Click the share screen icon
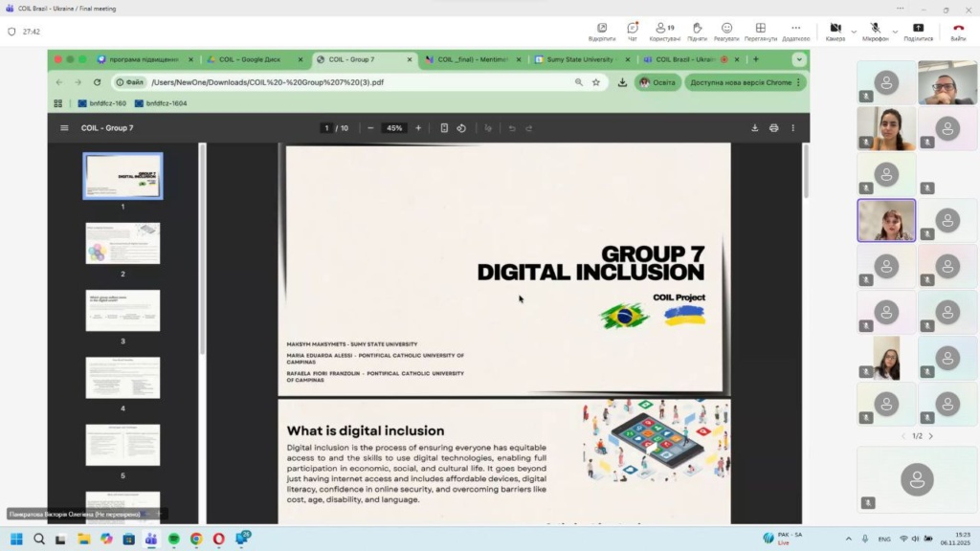Image resolution: width=980 pixels, height=551 pixels. click(918, 30)
